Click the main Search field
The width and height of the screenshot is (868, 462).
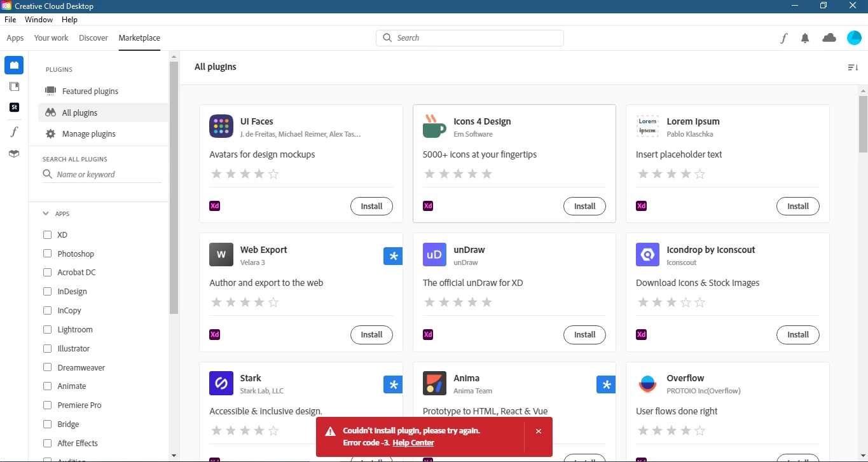tap(470, 38)
